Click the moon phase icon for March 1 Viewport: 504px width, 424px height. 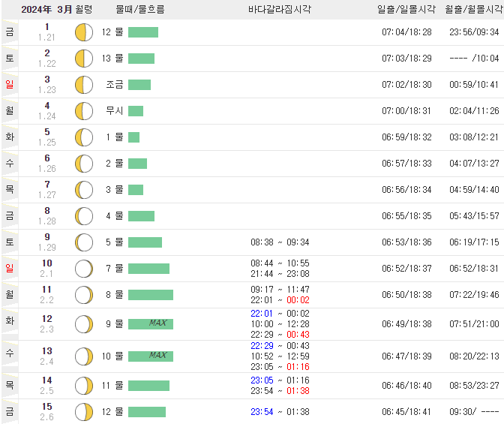tap(84, 32)
